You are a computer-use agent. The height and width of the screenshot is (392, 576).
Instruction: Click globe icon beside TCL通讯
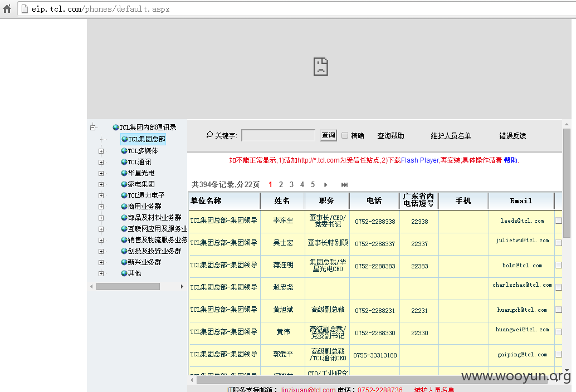(x=125, y=162)
